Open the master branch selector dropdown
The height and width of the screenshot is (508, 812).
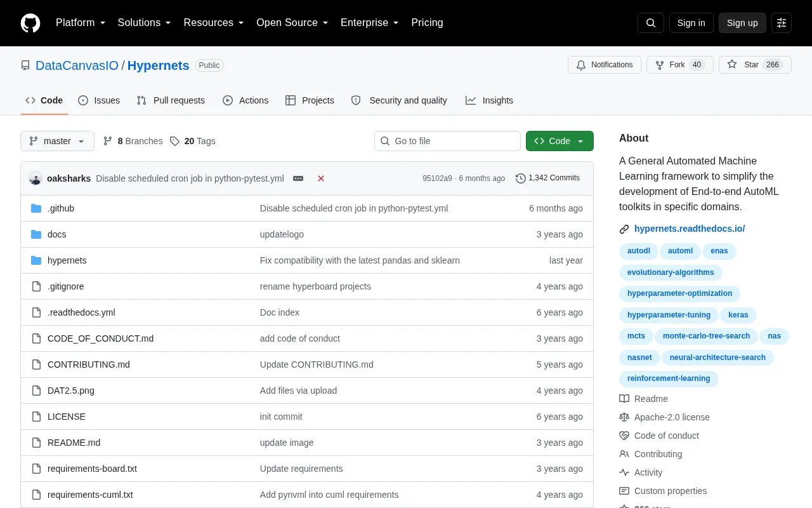[x=57, y=141]
